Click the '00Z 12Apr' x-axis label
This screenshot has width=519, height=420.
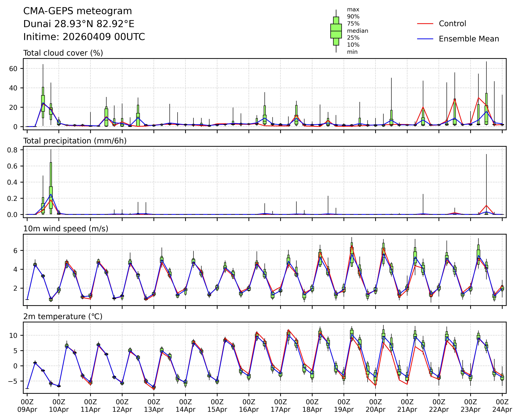coord(122,406)
